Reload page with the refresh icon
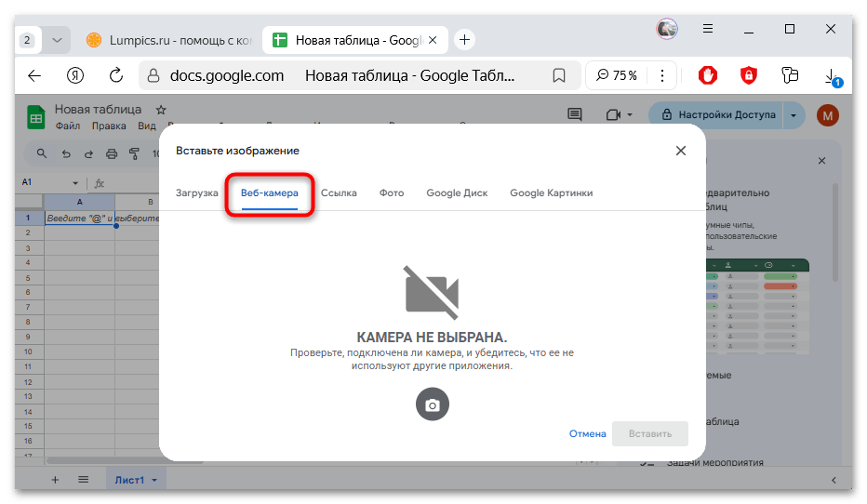Image resolution: width=867 pixels, height=504 pixels. point(116,75)
